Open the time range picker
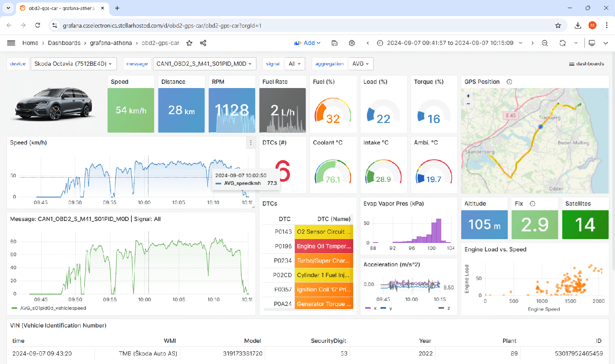Screen dimensions: 615x364 coord(450,43)
